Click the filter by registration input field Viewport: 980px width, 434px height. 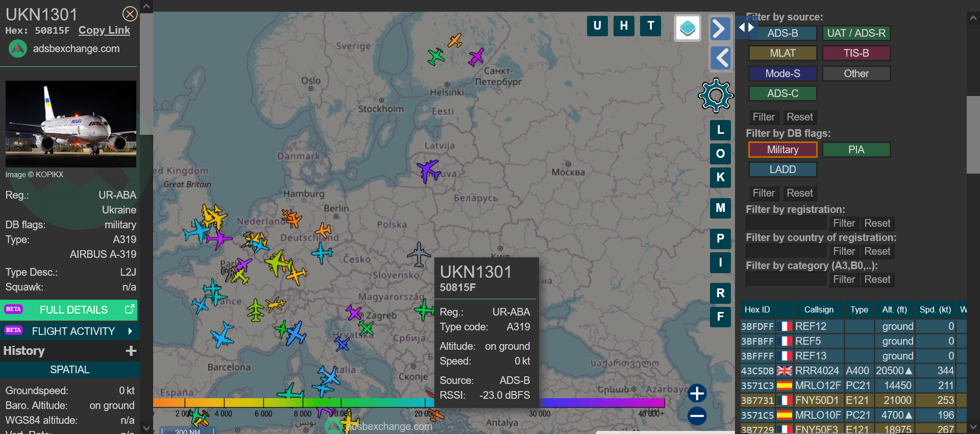tap(786, 223)
